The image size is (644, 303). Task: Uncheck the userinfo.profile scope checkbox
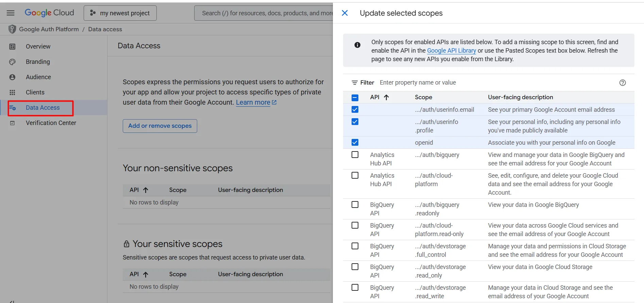(x=355, y=122)
